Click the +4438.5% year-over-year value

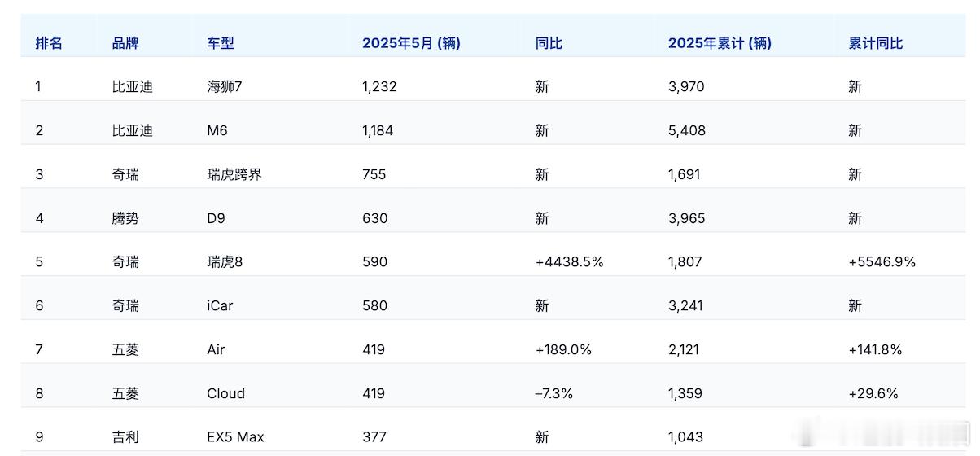click(x=570, y=262)
